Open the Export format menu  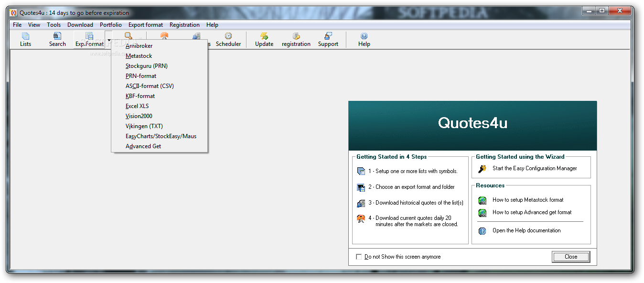[x=146, y=25]
